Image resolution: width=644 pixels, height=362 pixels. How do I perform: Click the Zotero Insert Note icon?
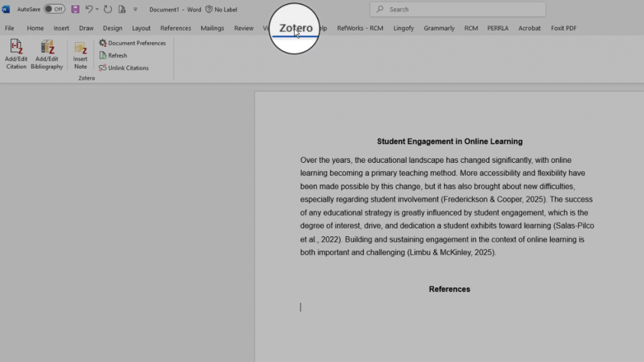coord(80,49)
